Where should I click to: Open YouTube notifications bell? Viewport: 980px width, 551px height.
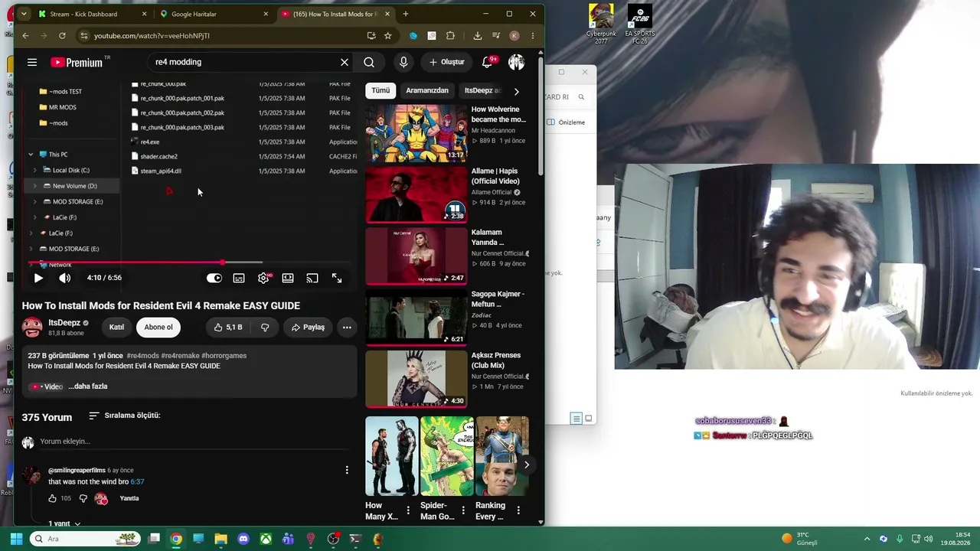(487, 62)
